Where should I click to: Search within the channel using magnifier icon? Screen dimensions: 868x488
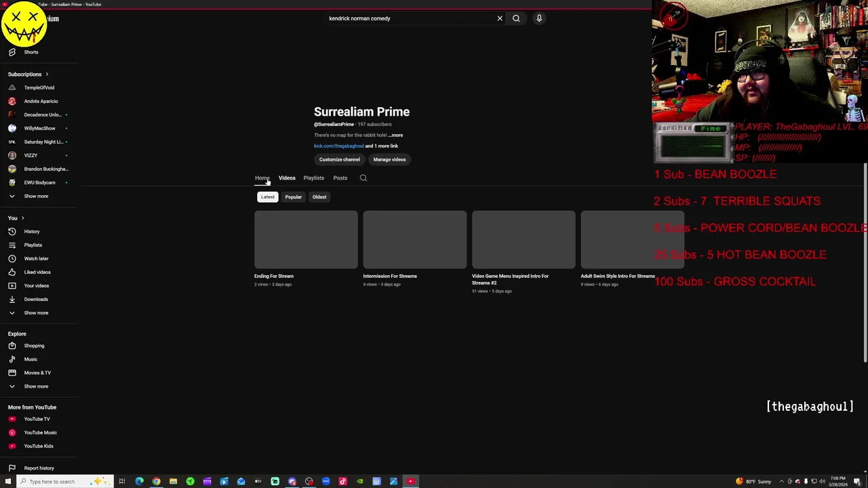(x=363, y=178)
